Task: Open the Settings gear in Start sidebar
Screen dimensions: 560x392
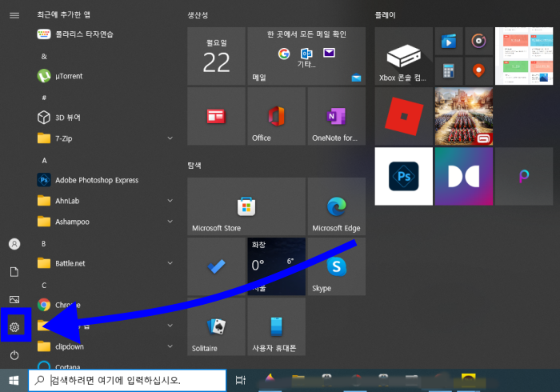Action: [14, 326]
